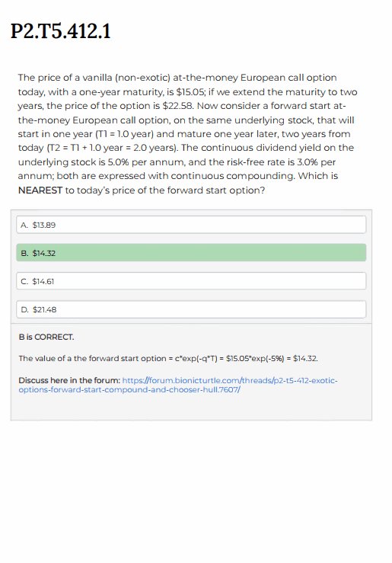Screen dimensions: 392x563
Task: Click the final $14.32 value in explanation
Action: coord(305,358)
